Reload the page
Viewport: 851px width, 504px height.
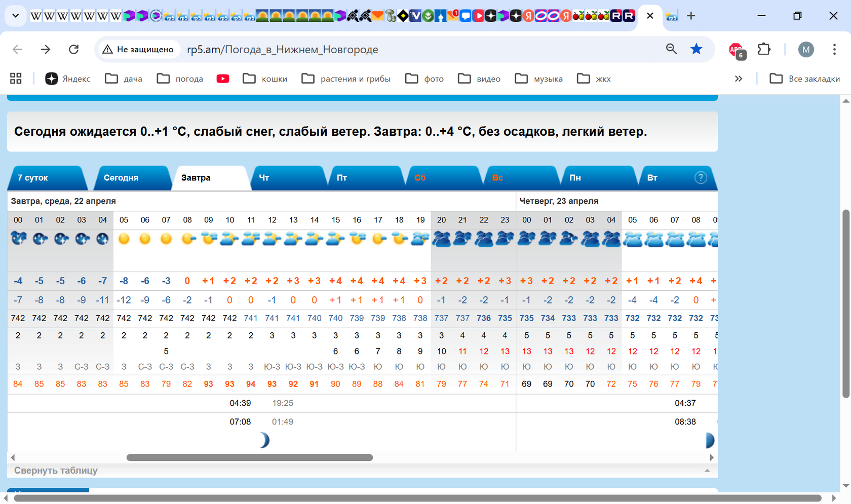tap(74, 49)
